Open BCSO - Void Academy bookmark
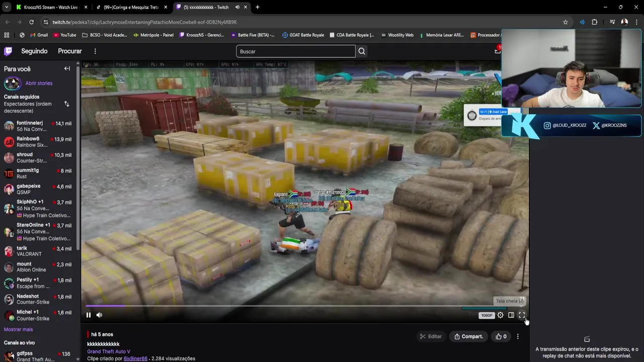 104,35
